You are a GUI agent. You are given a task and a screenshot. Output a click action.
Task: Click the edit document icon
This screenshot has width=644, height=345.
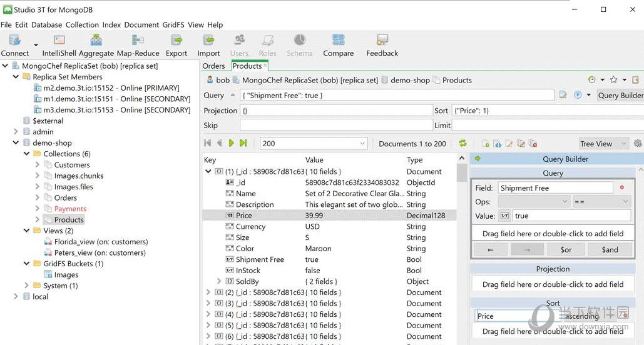click(x=509, y=144)
